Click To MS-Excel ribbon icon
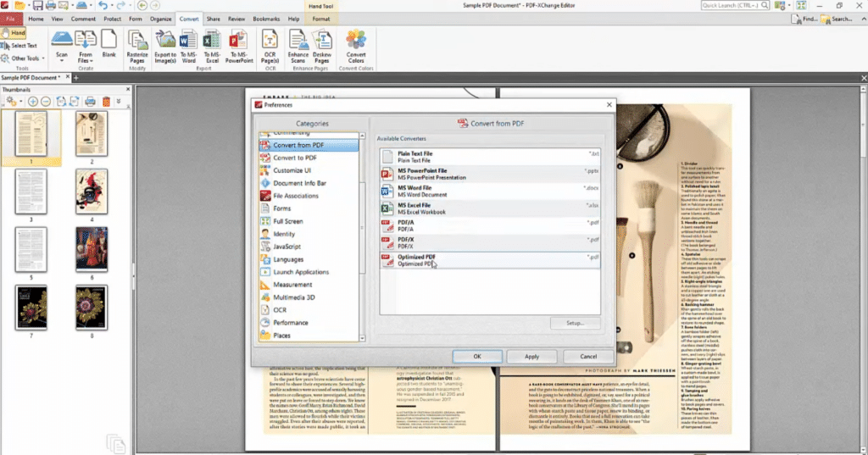 tap(212, 47)
